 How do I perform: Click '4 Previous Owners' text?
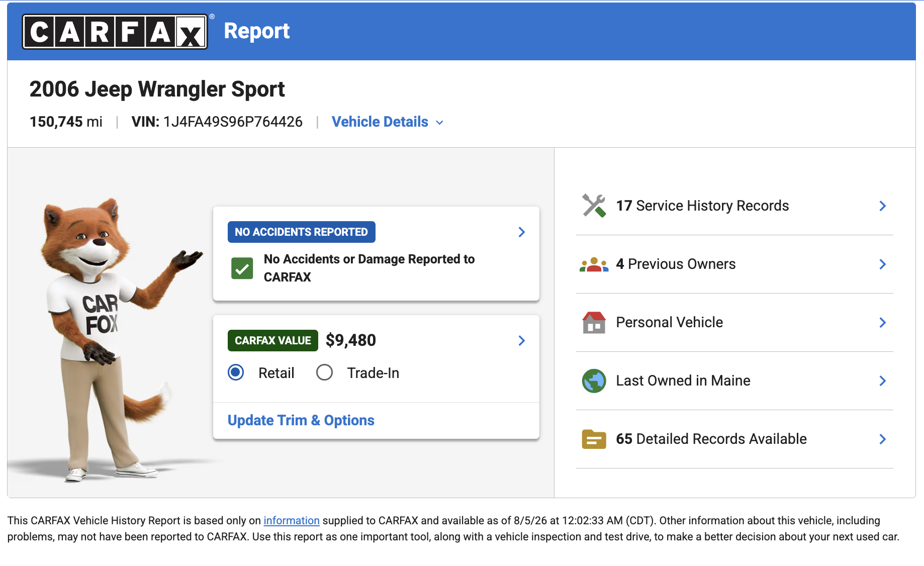pyautogui.click(x=676, y=264)
